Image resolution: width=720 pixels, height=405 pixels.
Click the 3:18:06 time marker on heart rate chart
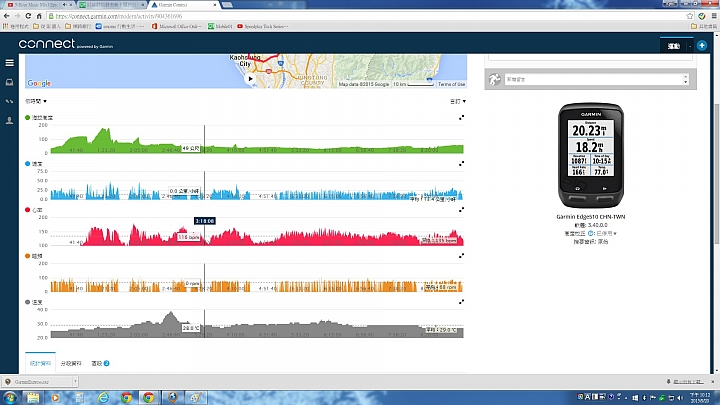click(204, 221)
